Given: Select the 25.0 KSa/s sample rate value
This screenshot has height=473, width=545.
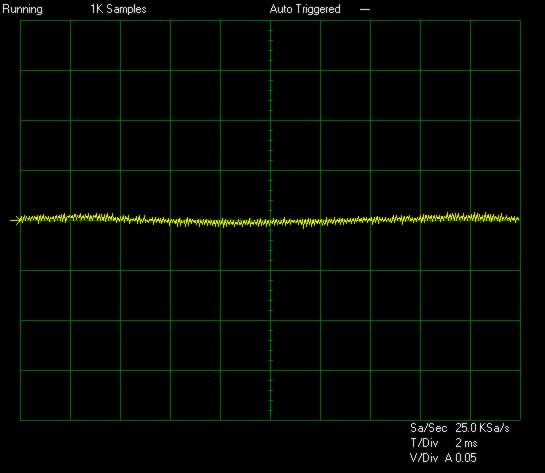Looking at the screenshot, I should pos(482,428).
